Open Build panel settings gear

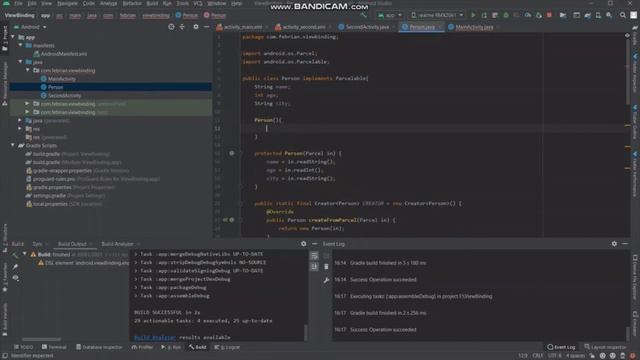[x=303, y=244]
